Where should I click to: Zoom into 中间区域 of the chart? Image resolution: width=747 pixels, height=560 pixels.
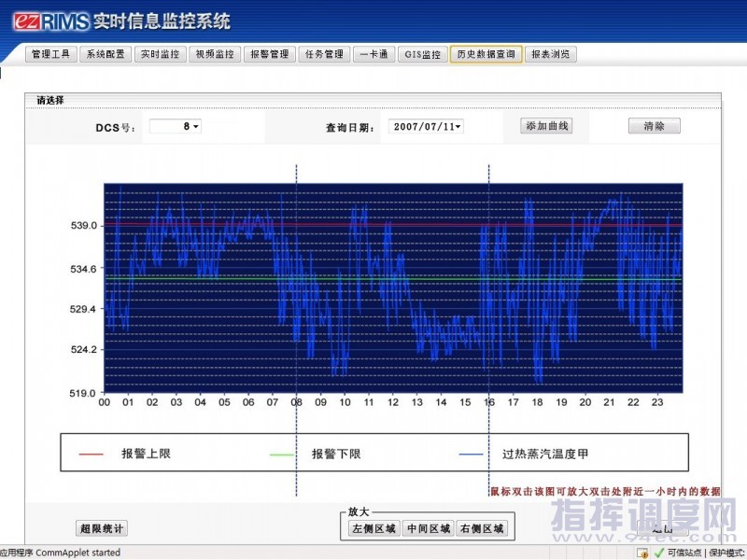point(428,528)
